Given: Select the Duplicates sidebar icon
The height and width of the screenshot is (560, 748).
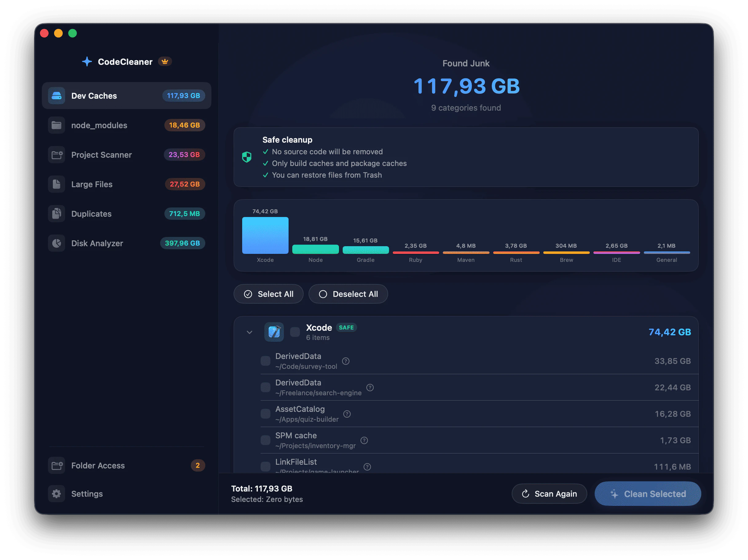Looking at the screenshot, I should coord(57,213).
